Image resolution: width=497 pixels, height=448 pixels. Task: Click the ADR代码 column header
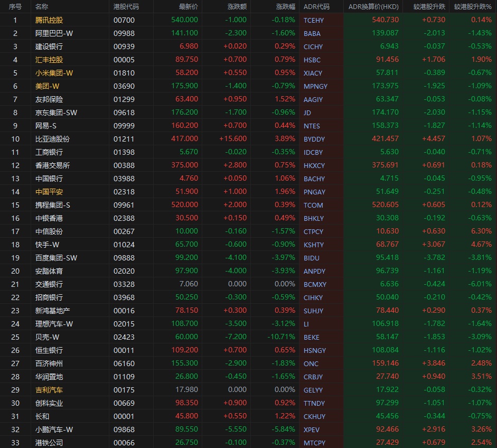[316, 7]
